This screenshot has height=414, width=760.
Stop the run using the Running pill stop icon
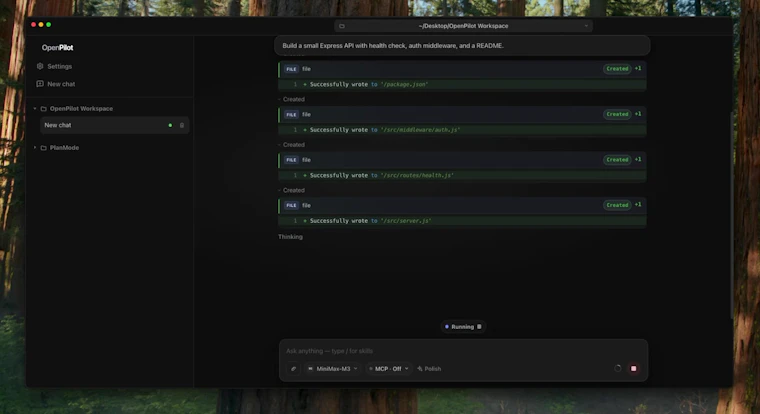point(479,327)
